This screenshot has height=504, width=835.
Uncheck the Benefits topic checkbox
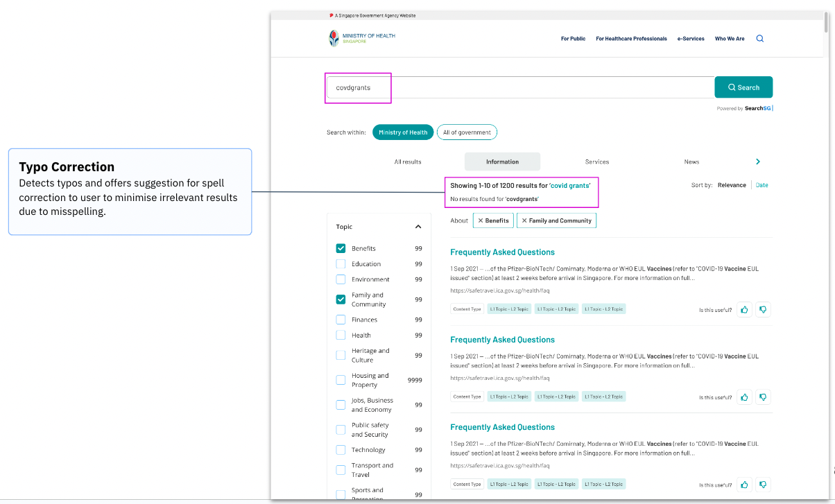[341, 247]
